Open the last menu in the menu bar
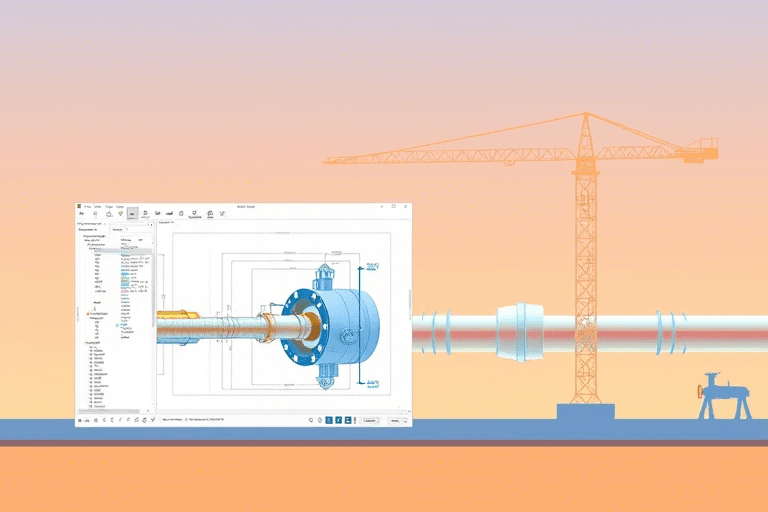 (119, 206)
